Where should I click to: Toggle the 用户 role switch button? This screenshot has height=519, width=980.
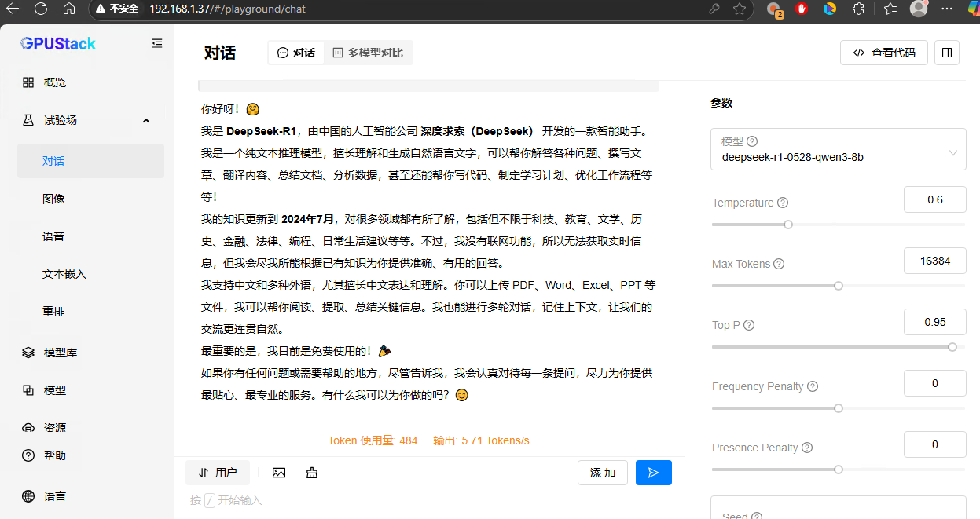[x=218, y=473]
